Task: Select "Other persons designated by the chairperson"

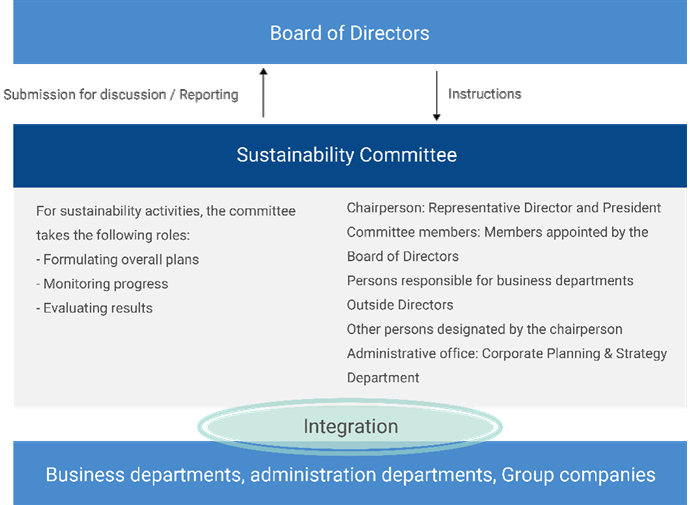Action: click(x=484, y=329)
